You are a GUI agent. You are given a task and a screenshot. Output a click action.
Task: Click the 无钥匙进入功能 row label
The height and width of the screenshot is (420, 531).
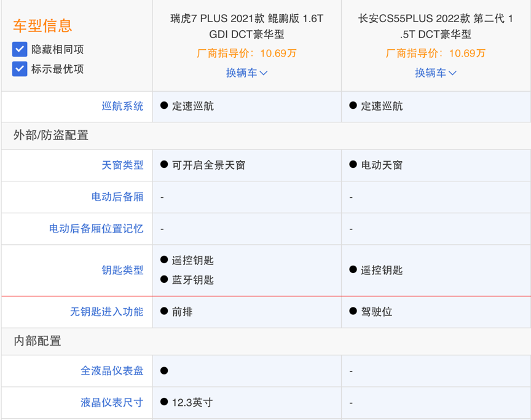tap(106, 312)
